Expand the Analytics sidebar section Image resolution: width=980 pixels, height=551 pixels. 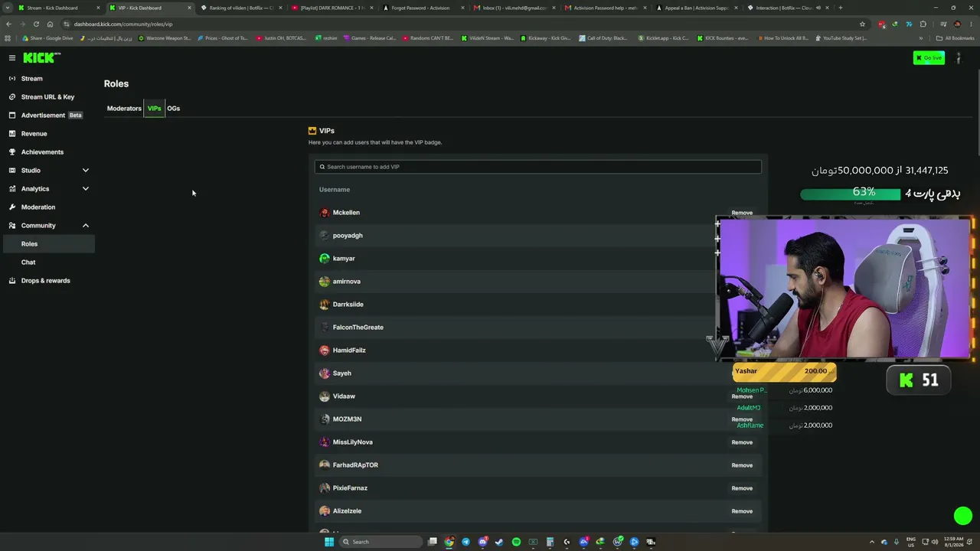click(x=86, y=189)
